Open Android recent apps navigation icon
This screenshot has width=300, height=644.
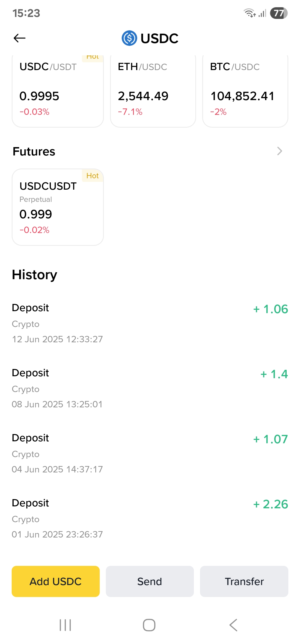pyautogui.click(x=65, y=625)
